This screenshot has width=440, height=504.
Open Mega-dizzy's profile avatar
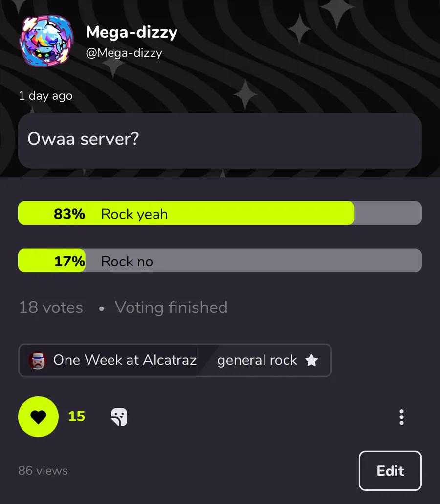tap(46, 41)
